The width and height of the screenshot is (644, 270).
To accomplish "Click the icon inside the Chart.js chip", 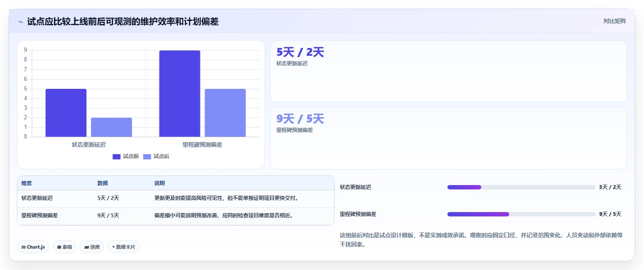I will coord(23,247).
